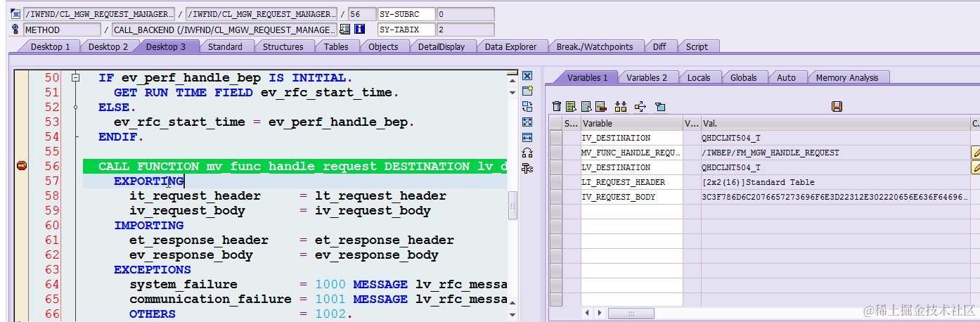Viewport: 980px width, 322px height.
Task: Open the Structures tab
Action: click(283, 46)
